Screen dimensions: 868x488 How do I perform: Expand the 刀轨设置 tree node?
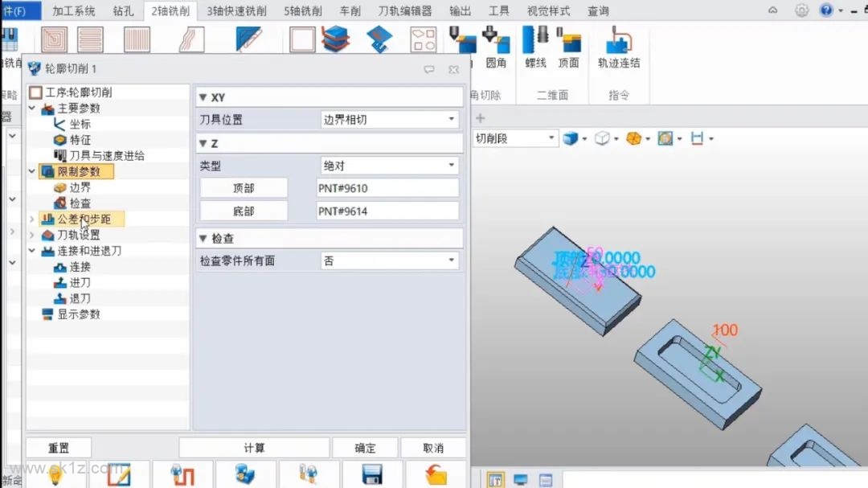coord(32,236)
